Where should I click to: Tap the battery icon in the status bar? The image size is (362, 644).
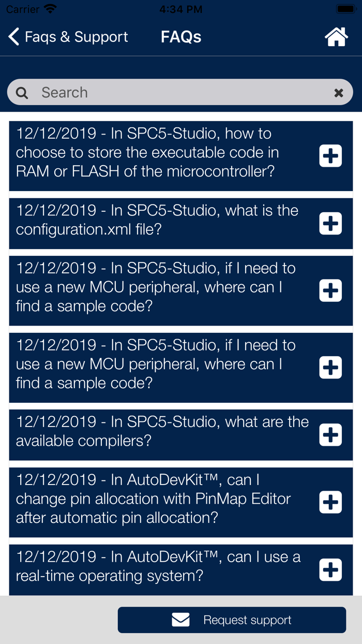(x=345, y=8)
